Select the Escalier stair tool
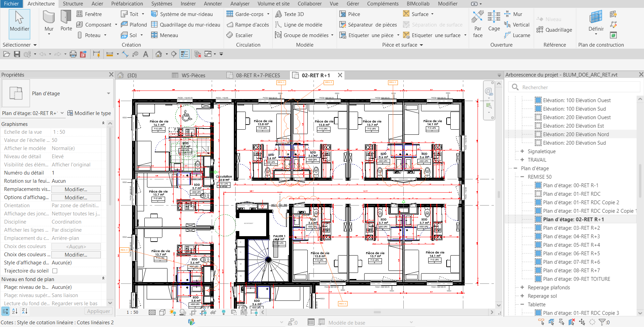644x327 pixels. click(240, 35)
